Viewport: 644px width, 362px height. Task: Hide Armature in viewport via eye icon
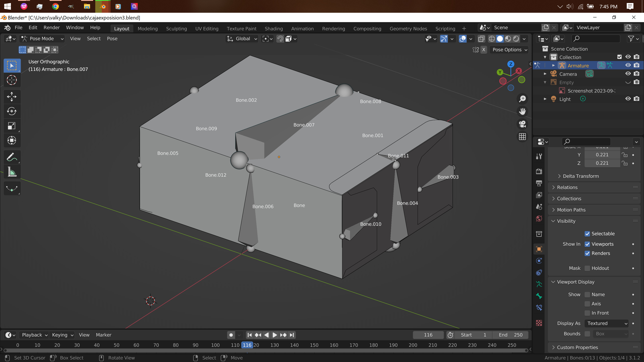(x=628, y=66)
